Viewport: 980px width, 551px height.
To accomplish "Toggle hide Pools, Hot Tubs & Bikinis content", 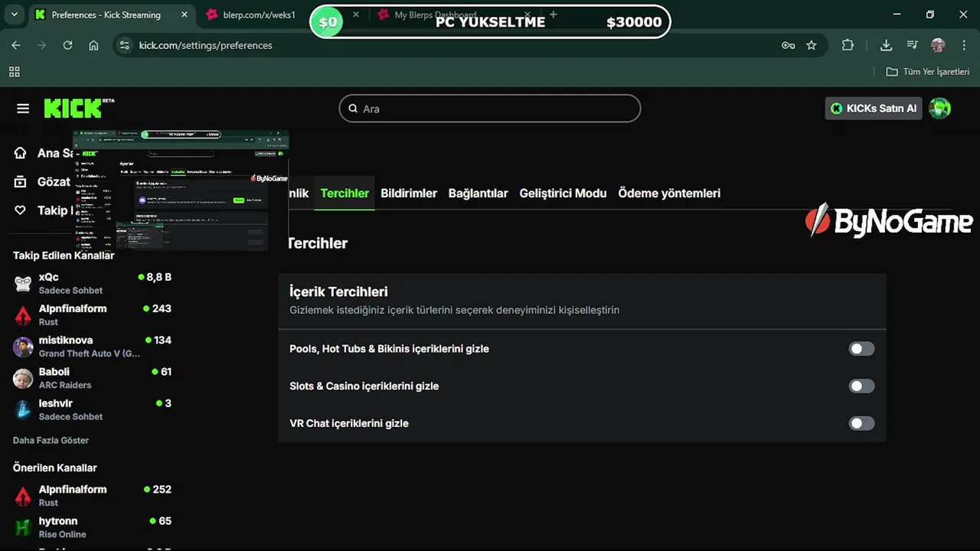I will click(861, 349).
